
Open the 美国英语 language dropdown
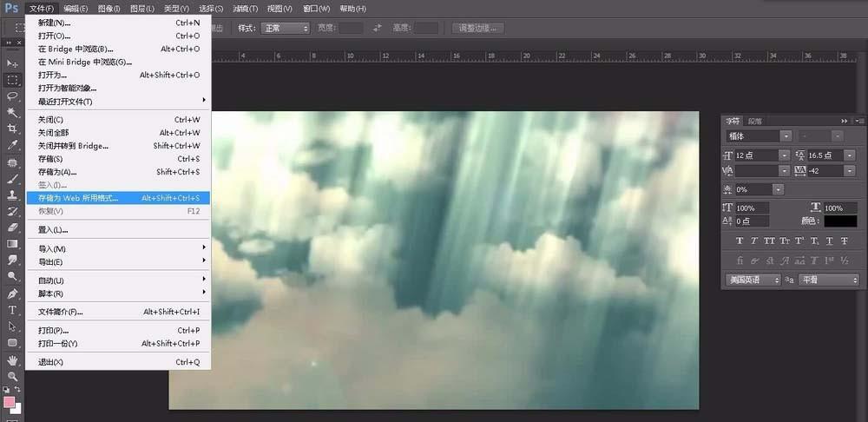click(753, 280)
